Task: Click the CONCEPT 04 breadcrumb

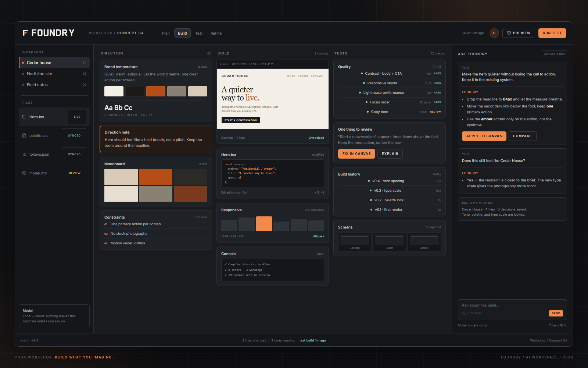Action: click(130, 33)
